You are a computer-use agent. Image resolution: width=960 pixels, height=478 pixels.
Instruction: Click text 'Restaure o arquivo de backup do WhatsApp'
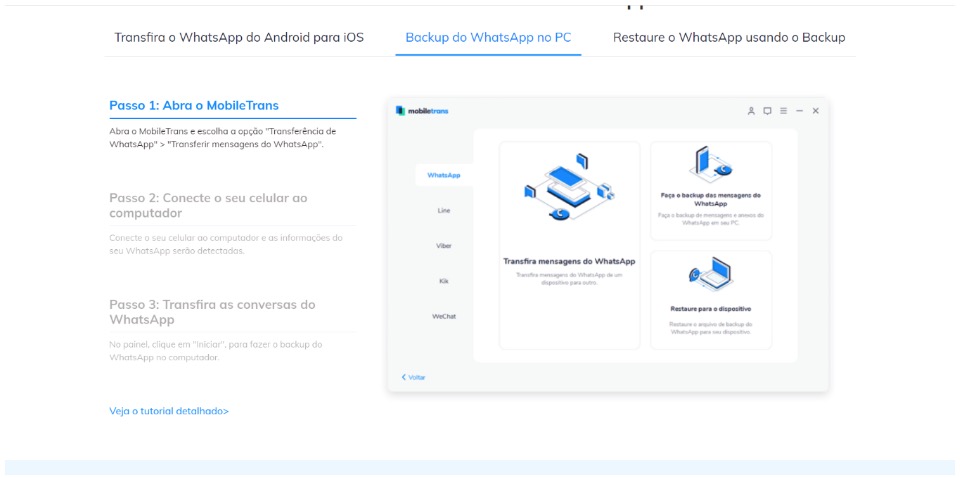(711, 327)
